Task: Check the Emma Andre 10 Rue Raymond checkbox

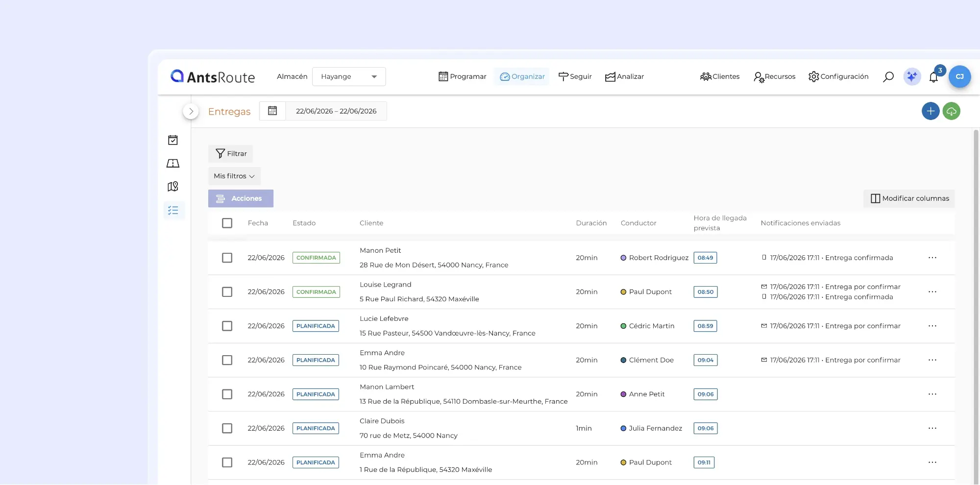Action: (x=227, y=360)
